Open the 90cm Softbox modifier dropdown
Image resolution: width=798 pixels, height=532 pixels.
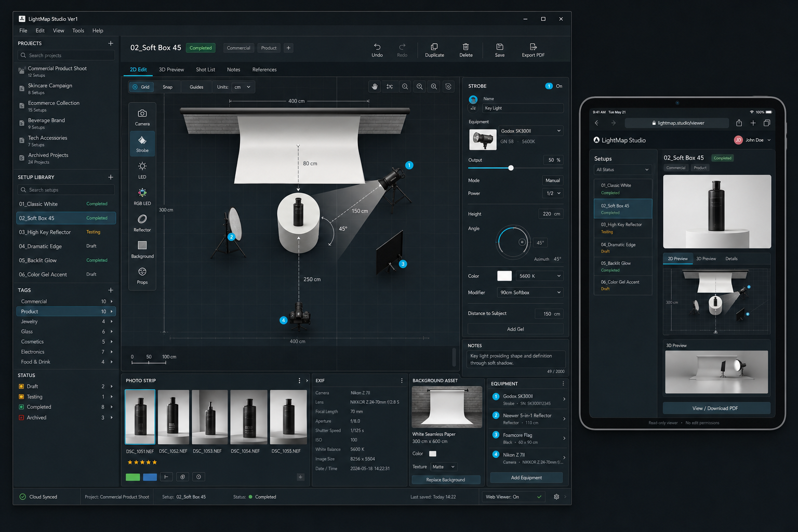tap(530, 292)
